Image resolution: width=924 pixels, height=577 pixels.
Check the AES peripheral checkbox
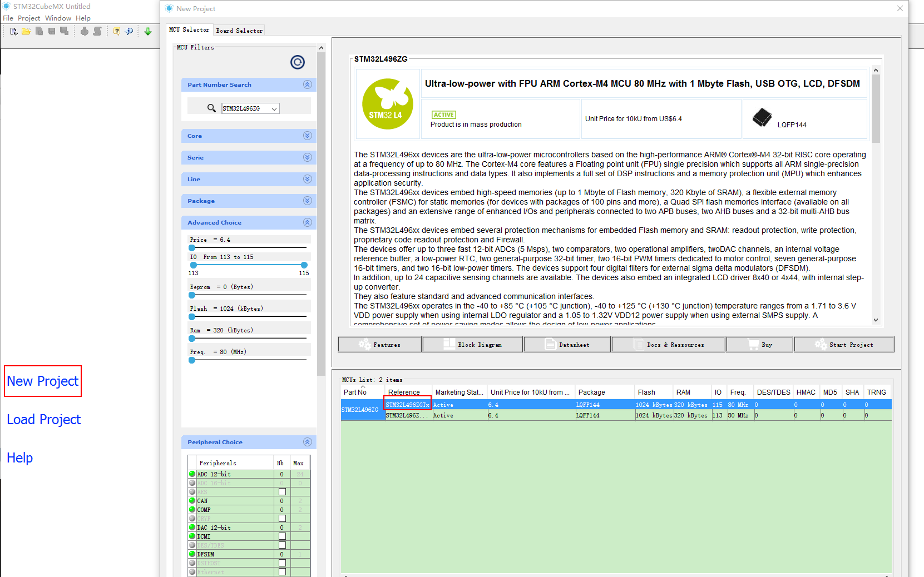(x=282, y=492)
